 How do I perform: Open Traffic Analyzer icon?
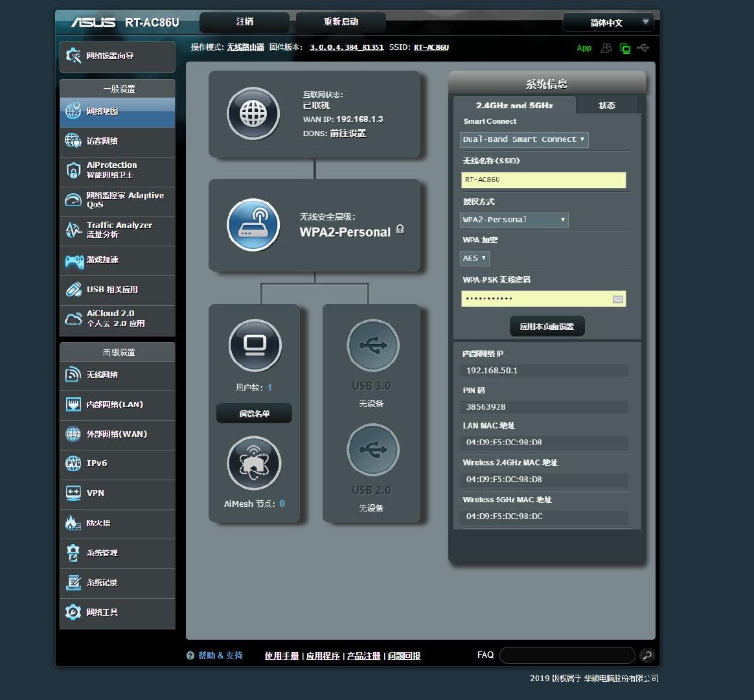click(x=73, y=230)
